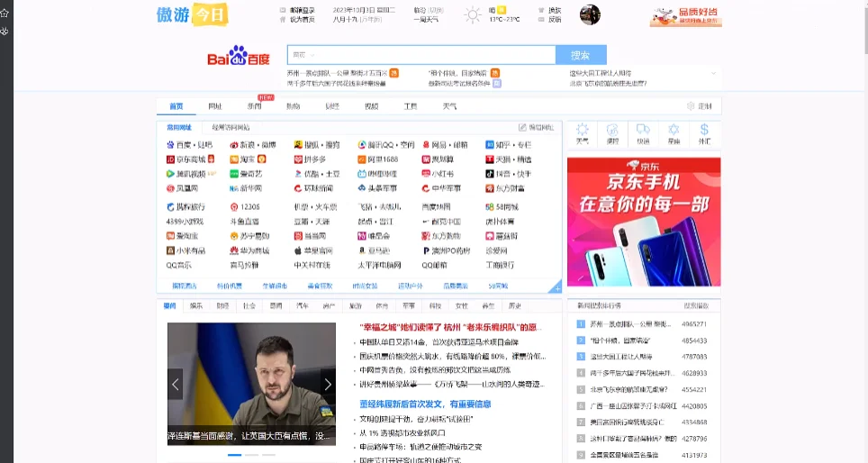Click the 快递 delivery-truck widget icon
Image resolution: width=868 pixels, height=463 pixels.
pyautogui.click(x=643, y=133)
